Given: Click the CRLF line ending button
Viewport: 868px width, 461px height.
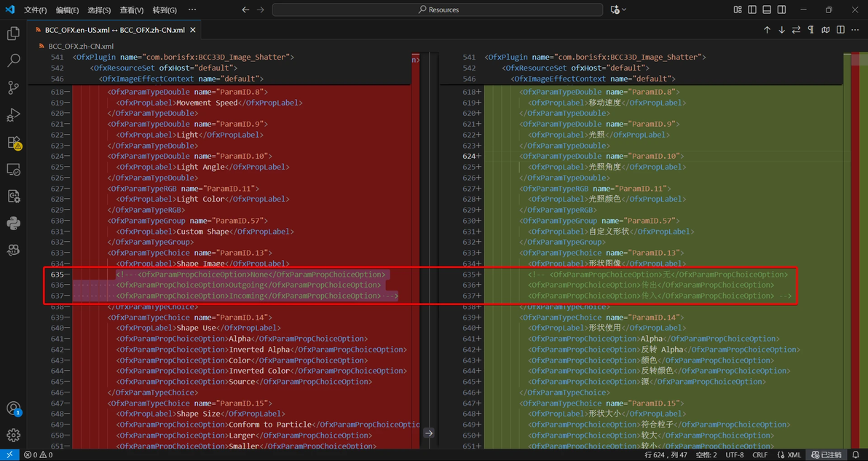Looking at the screenshot, I should [759, 455].
